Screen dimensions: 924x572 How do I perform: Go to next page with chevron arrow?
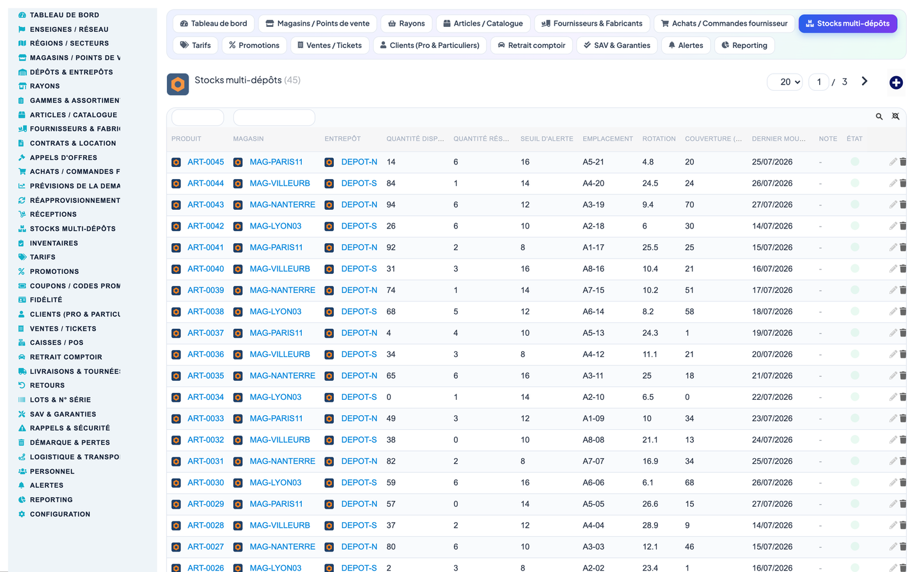pos(865,81)
